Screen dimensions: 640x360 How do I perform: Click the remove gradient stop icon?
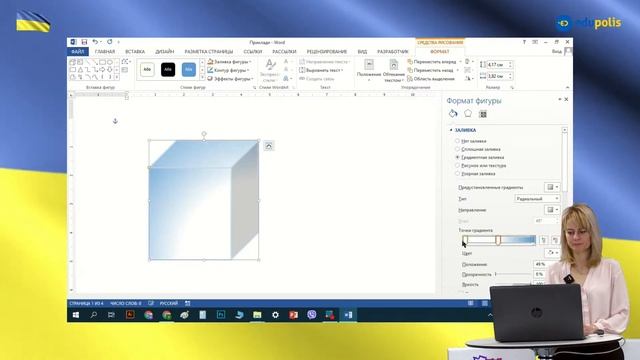[555, 240]
